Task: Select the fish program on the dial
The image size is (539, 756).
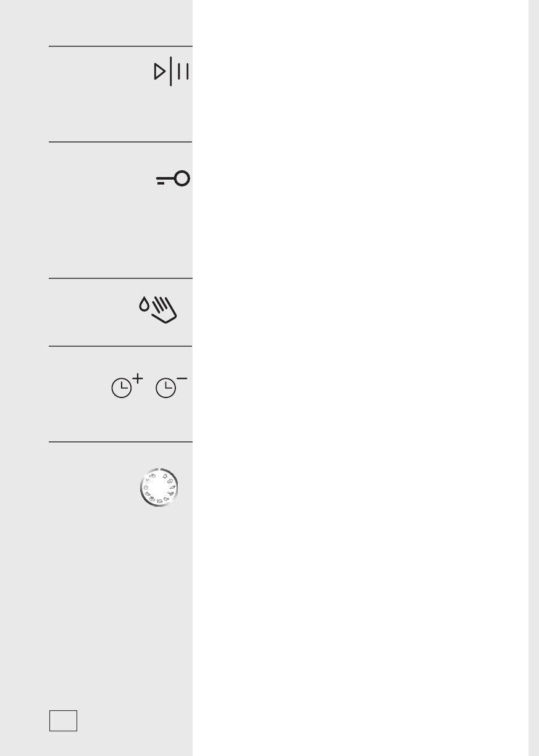Action: point(170,494)
